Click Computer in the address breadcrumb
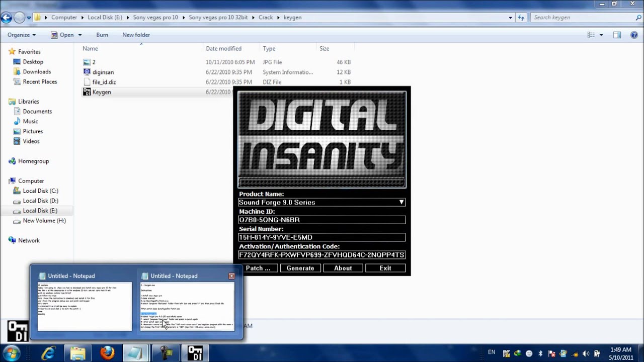This screenshot has height=362, width=644. (64, 18)
